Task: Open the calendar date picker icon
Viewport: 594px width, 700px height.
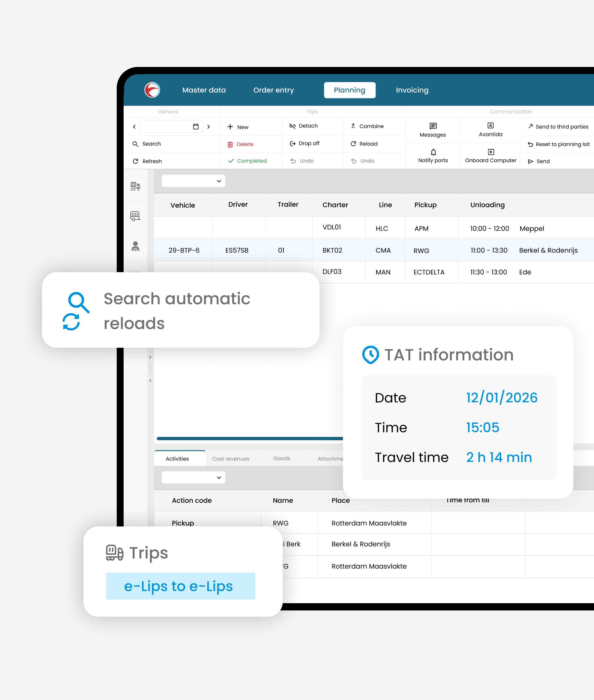Action: [x=196, y=127]
